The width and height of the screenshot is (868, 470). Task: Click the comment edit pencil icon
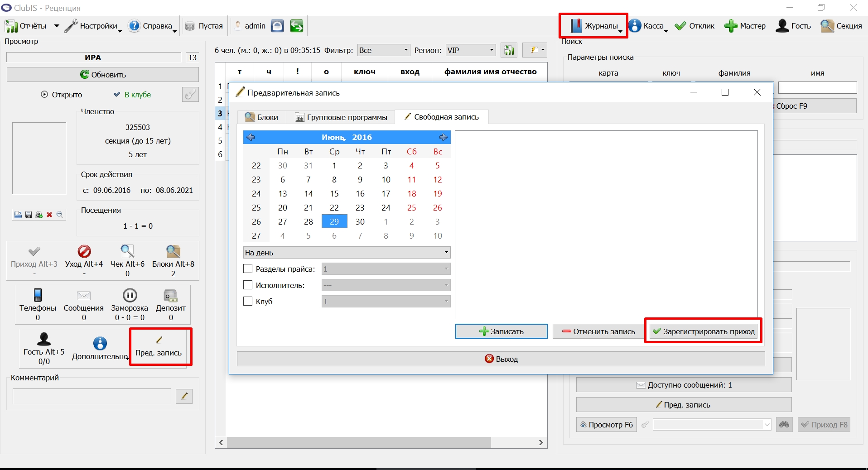coord(184,396)
